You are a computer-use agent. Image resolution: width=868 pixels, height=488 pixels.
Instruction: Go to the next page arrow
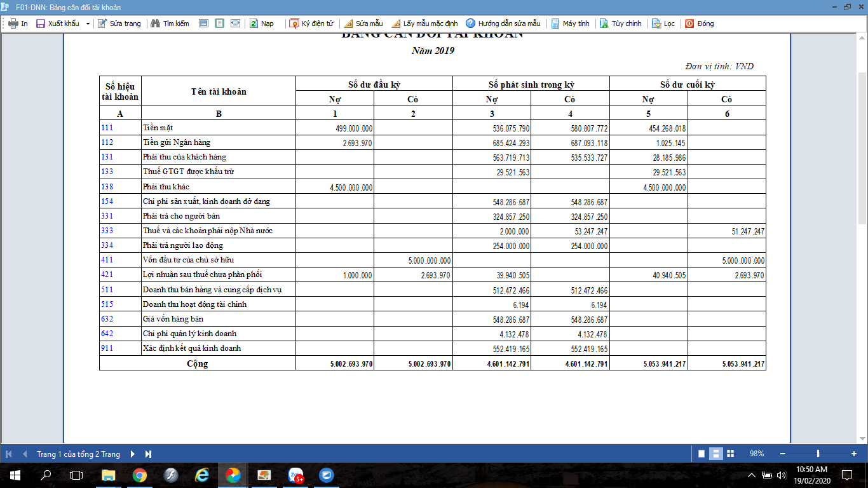point(133,454)
